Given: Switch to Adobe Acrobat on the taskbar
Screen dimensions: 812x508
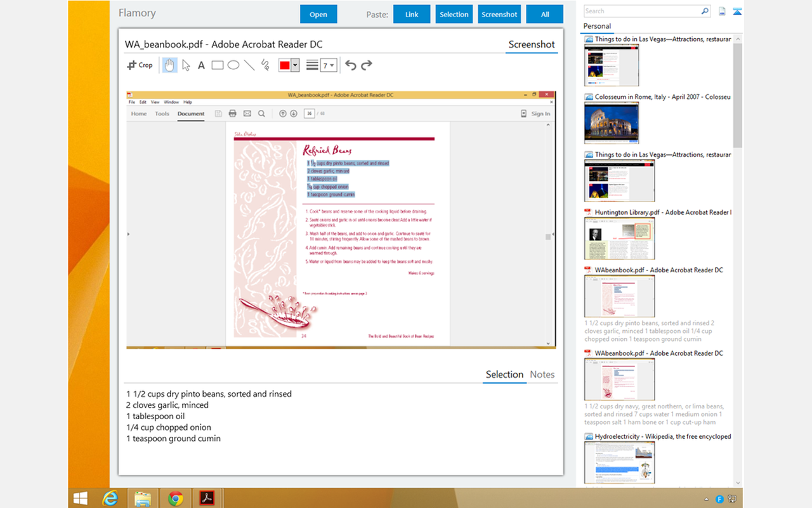Looking at the screenshot, I should 208,498.
